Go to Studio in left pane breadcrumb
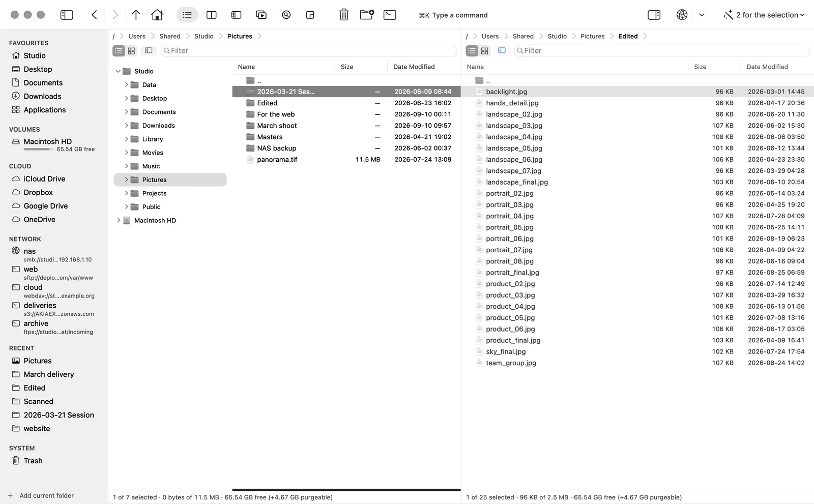 (x=203, y=36)
